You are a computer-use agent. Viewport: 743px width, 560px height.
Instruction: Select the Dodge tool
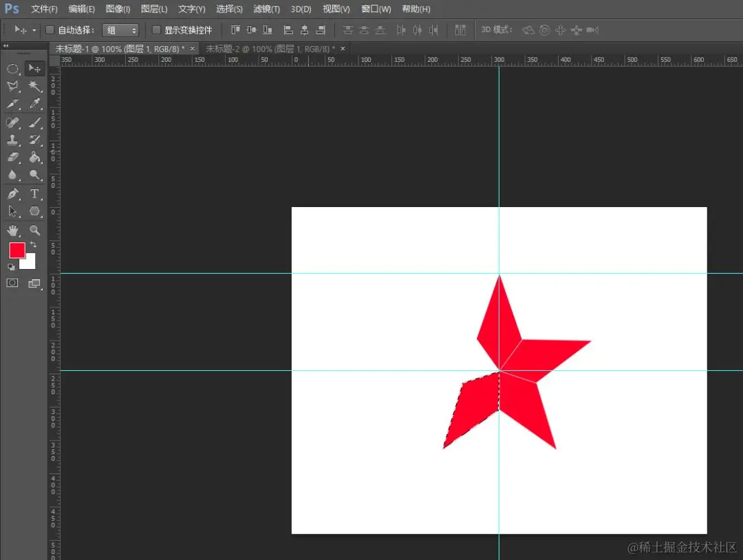tap(34, 175)
